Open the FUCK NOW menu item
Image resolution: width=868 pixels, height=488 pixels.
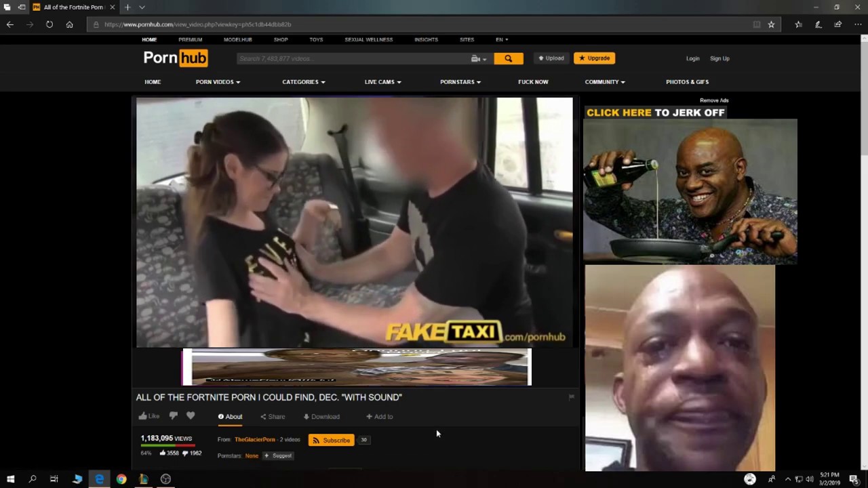[533, 82]
